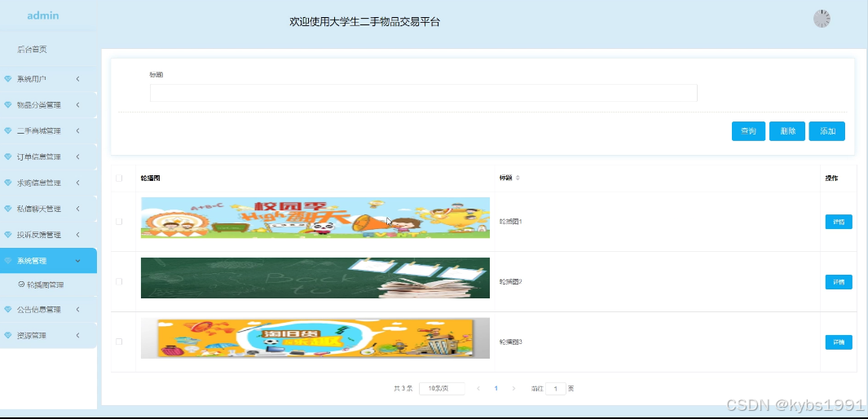Viewport: 868px width, 419px height.
Task: Open 详情 for the 轮播图2 row
Action: click(x=839, y=282)
